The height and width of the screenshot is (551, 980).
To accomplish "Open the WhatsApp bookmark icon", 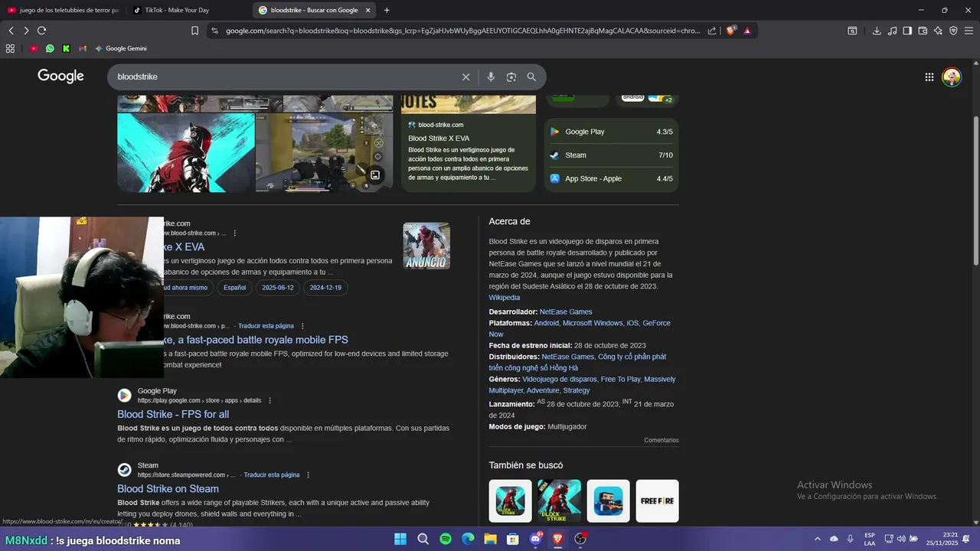I will (x=50, y=48).
